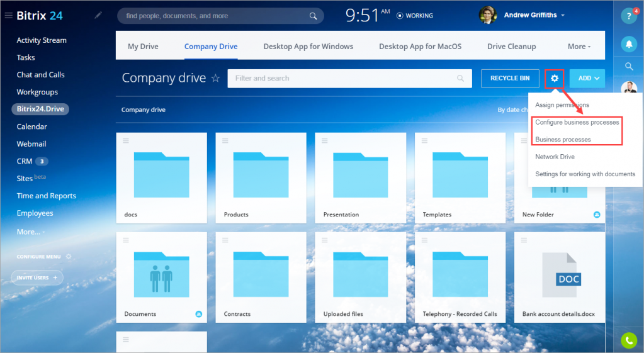Open Activity Stream in the sidebar

[x=42, y=40]
